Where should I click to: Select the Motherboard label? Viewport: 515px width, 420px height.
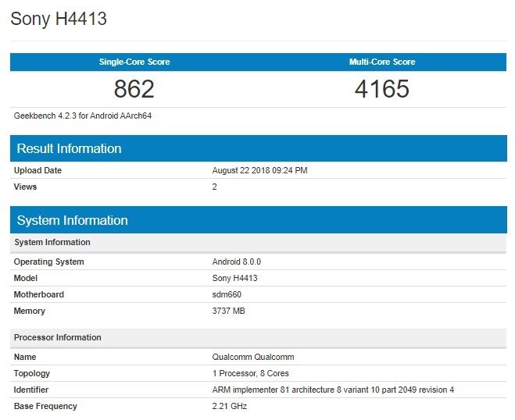click(39, 294)
